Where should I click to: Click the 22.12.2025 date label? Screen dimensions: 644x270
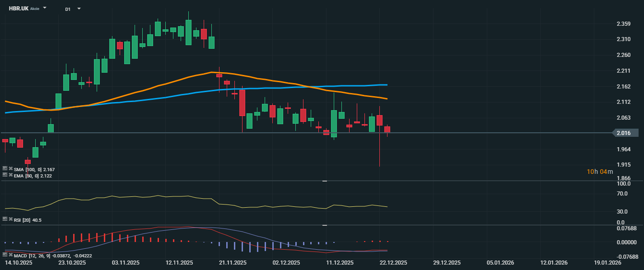tap(393, 262)
